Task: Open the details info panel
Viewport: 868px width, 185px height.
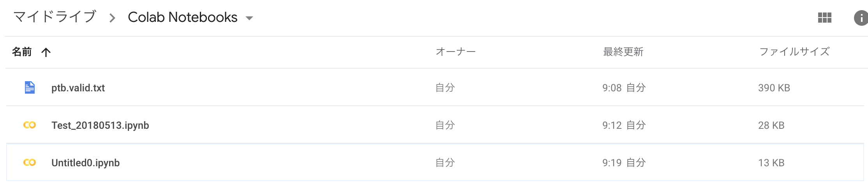Action: click(860, 18)
